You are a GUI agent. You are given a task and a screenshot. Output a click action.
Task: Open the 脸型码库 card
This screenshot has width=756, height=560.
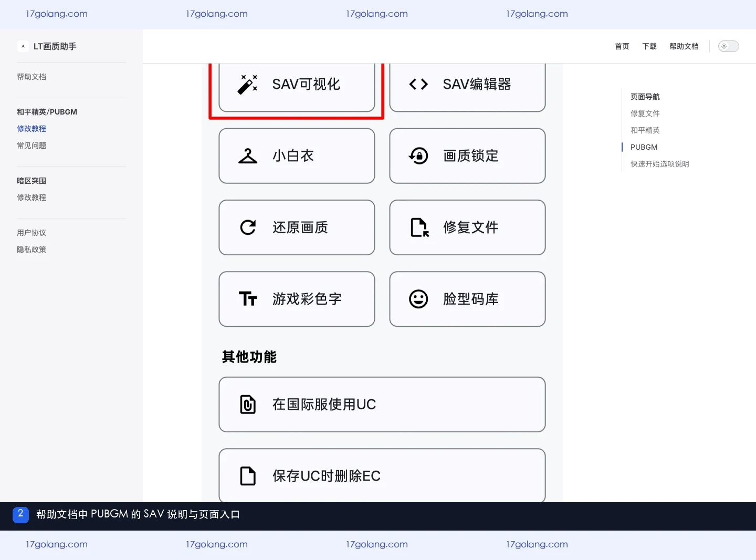(467, 299)
